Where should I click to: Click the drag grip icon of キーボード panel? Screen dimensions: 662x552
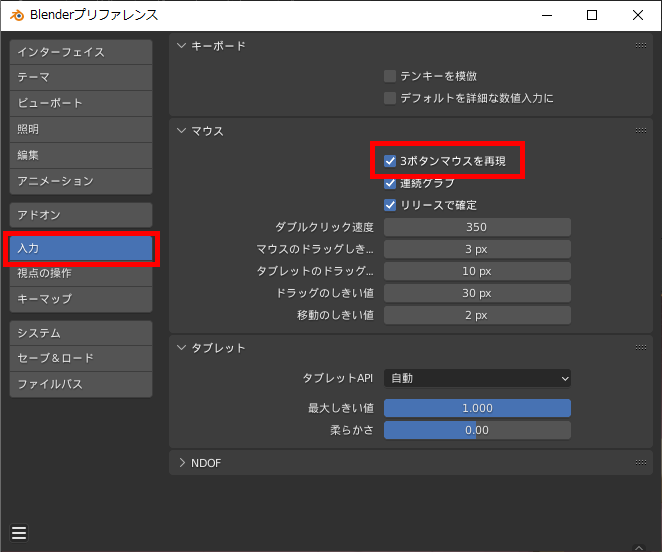[x=640, y=46]
